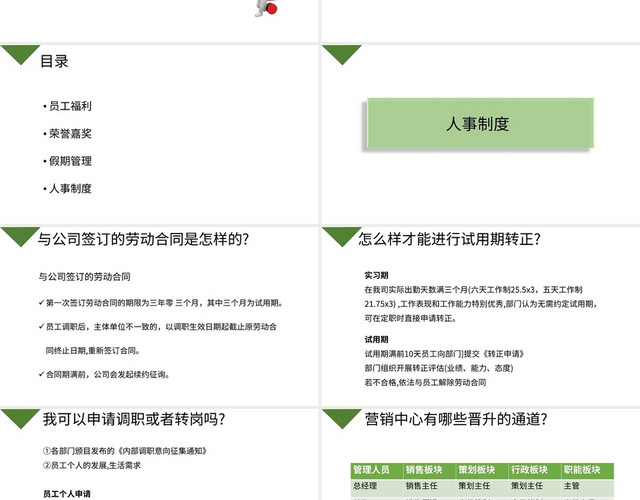
Task: Click the red-and-white 3D figure image
Action: pos(267,8)
